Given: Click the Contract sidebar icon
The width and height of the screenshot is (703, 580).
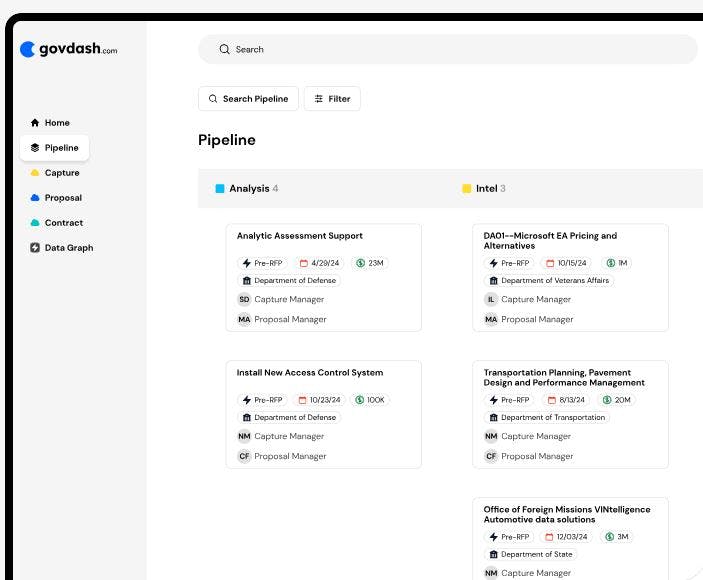Looking at the screenshot, I should 35,223.
